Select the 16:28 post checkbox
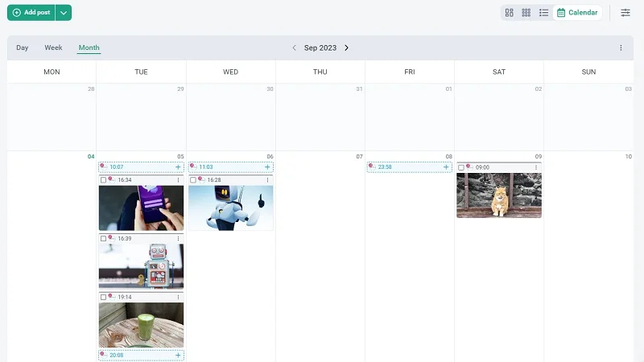Image resolution: width=644 pixels, height=362 pixels. point(193,180)
